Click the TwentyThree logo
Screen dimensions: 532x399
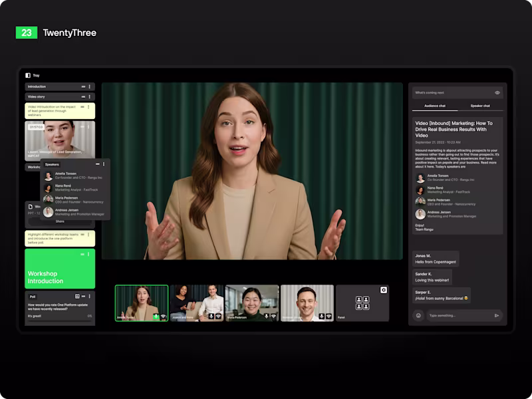click(x=56, y=33)
